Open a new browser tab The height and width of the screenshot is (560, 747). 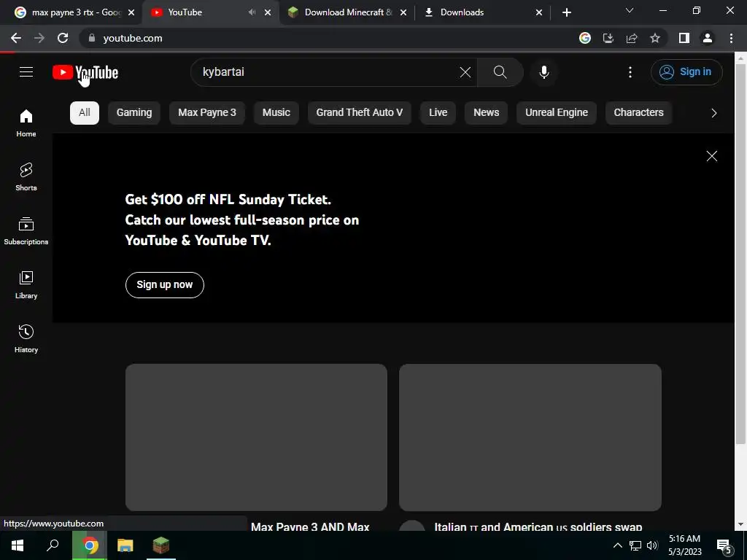click(x=566, y=12)
